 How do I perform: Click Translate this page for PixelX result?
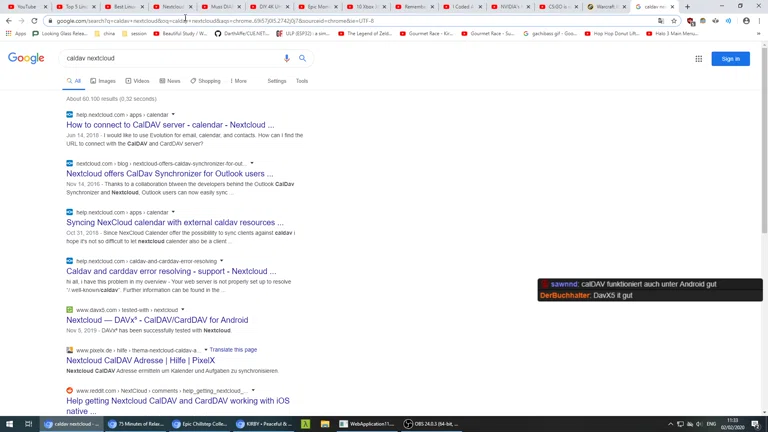pos(233,350)
